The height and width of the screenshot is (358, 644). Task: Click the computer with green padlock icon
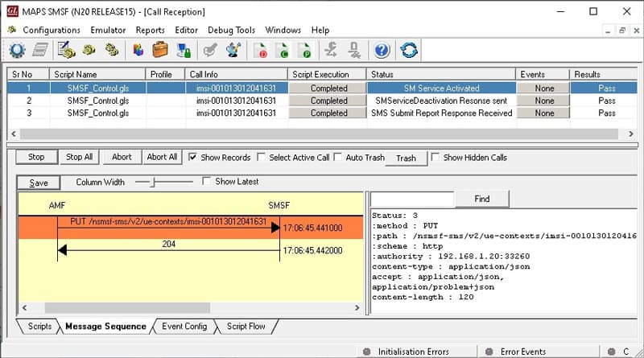pyautogui.click(x=184, y=50)
